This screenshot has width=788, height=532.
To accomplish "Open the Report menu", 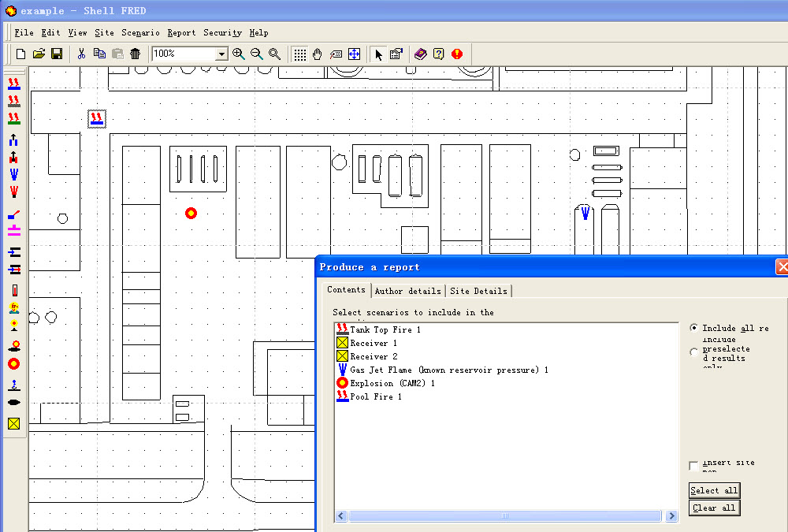I will pos(181,32).
